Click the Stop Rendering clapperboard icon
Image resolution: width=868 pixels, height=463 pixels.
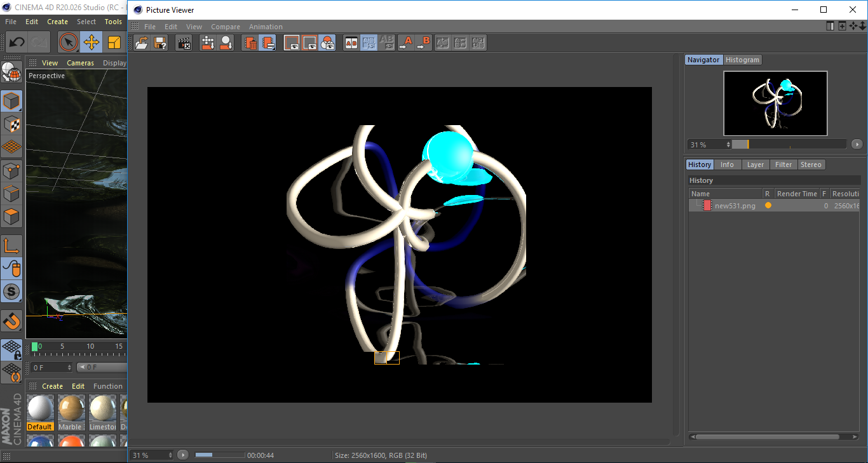(x=184, y=43)
